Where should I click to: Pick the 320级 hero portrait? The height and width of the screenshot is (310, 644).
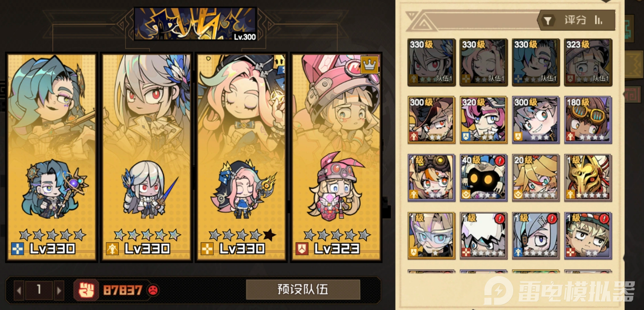tap(483, 120)
